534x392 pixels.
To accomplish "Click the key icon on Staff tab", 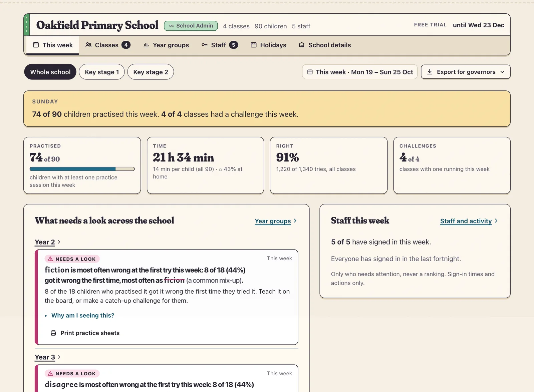I will [x=205, y=45].
